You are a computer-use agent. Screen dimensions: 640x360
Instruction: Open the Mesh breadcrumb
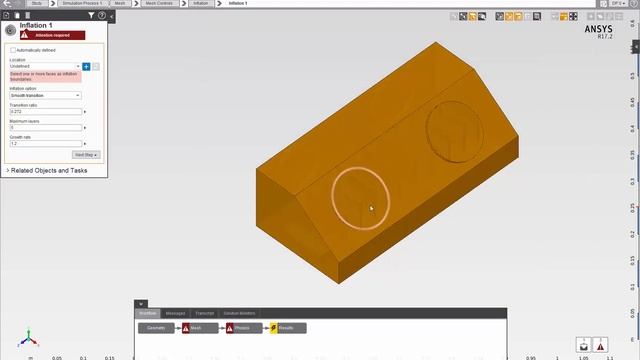click(x=120, y=3)
